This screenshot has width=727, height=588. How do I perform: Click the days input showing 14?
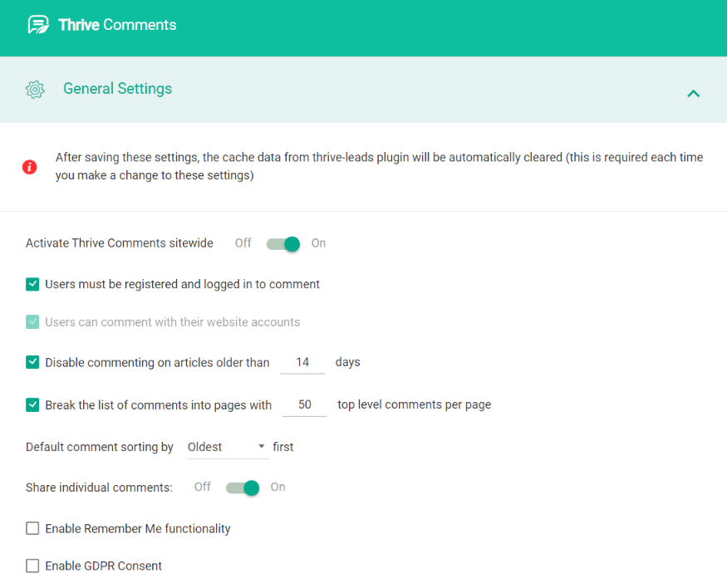(x=302, y=362)
